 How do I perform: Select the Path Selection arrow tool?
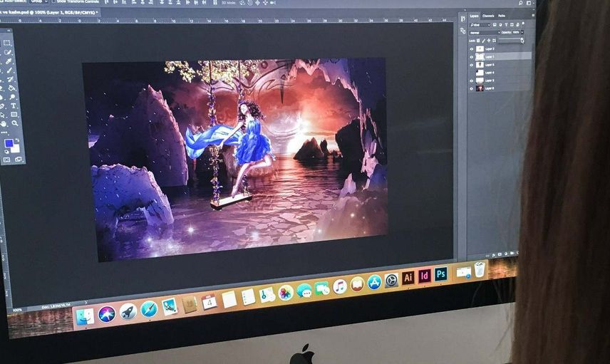(x=2, y=115)
